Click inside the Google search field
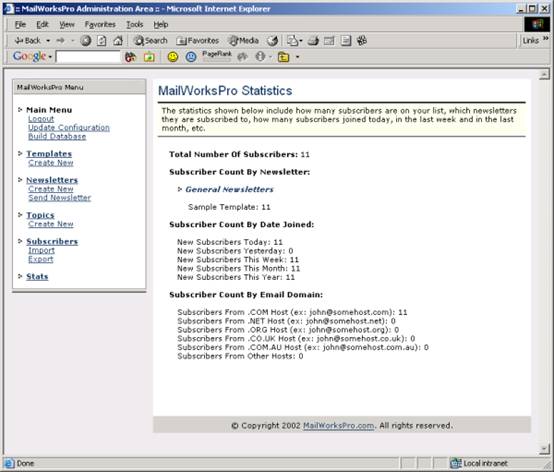Image resolution: width=554 pixels, height=472 pixels. point(88,57)
